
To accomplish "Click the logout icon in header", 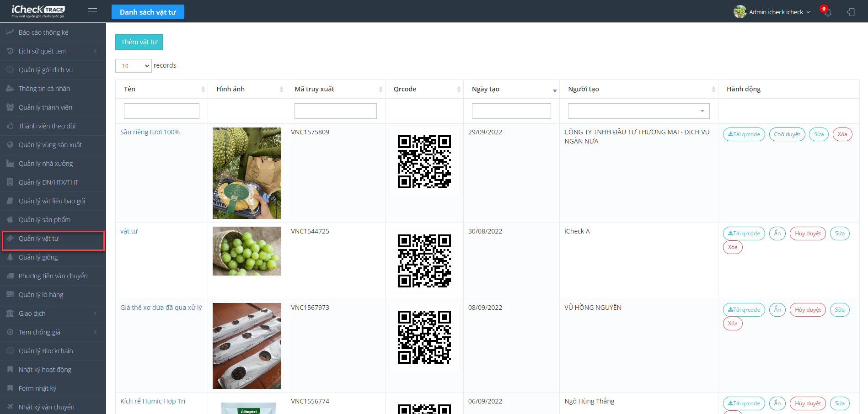I will point(851,12).
